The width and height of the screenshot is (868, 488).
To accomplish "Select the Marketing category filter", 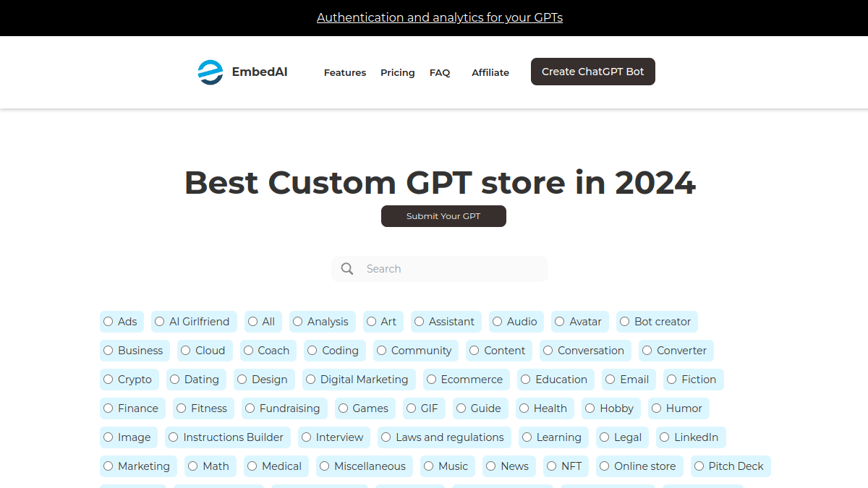I will (x=138, y=466).
